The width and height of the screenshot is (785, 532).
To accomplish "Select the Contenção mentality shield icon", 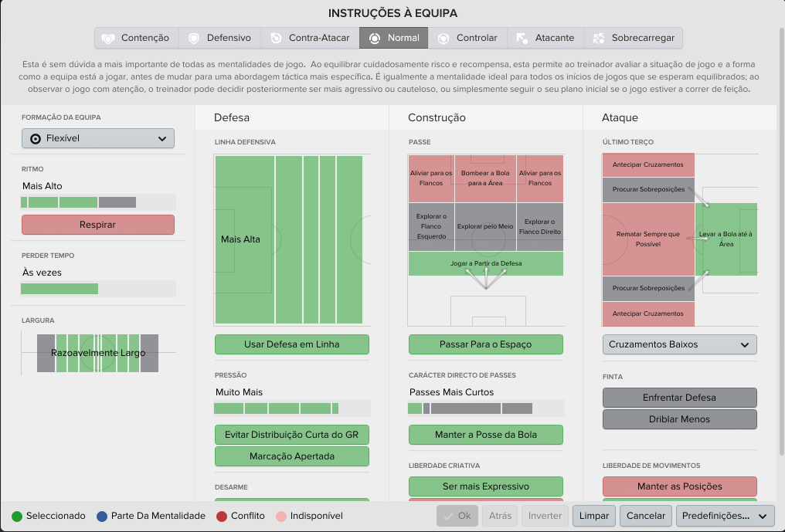I will point(108,39).
